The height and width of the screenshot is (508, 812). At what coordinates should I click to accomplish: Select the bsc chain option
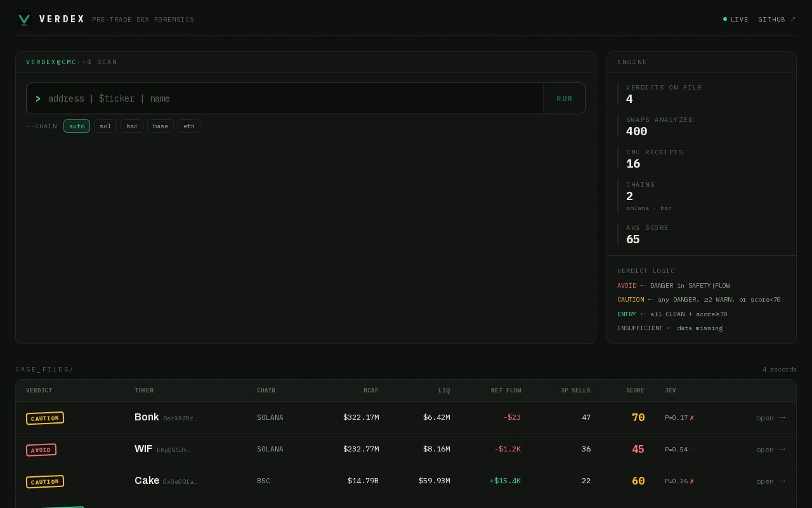coord(132,126)
